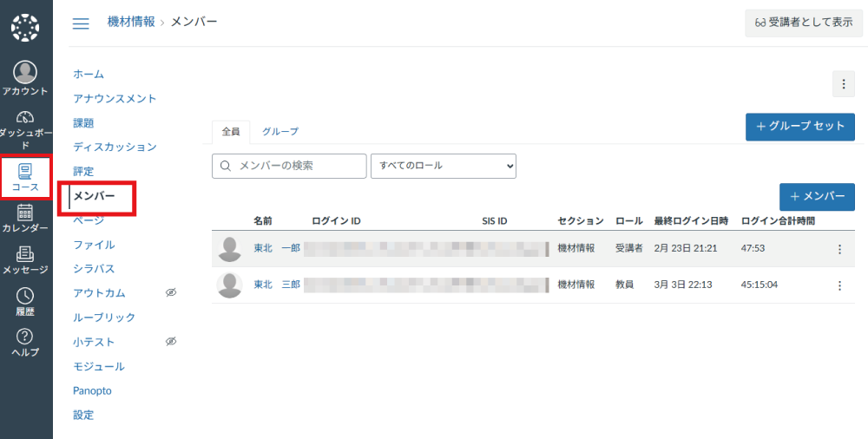Screen dimensions: 868x439
Task: Click the name link 東北 三郎
Action: pyautogui.click(x=277, y=285)
